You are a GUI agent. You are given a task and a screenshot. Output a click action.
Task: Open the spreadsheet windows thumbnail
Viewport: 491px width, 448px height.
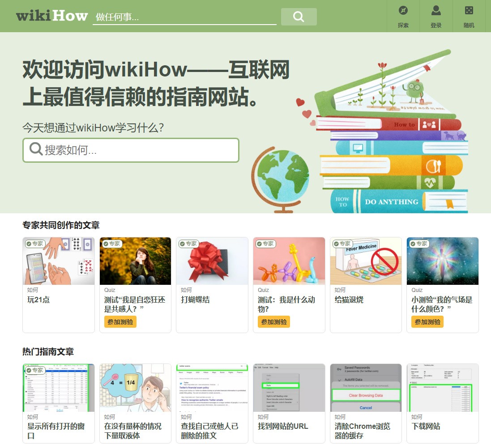(x=59, y=388)
